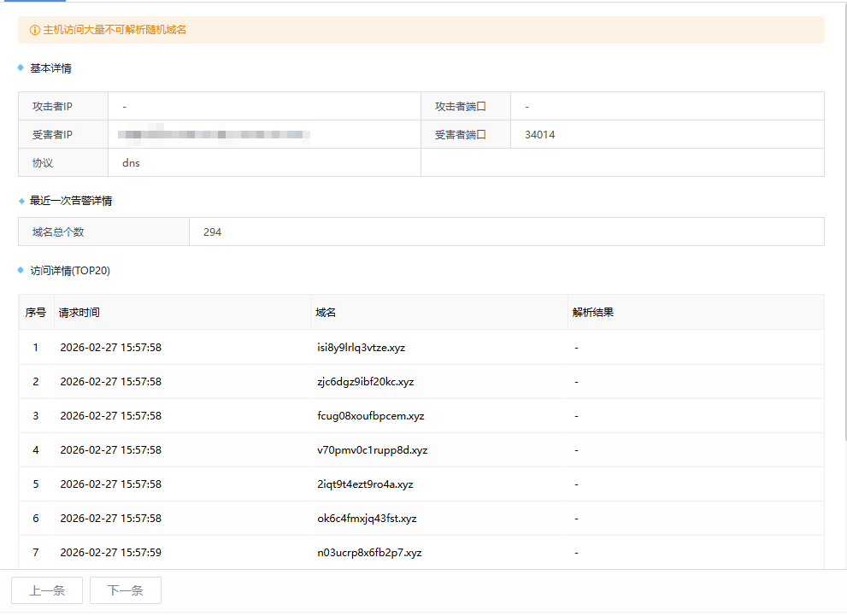
Task: Click victim port value 34014
Action: pyautogui.click(x=540, y=135)
